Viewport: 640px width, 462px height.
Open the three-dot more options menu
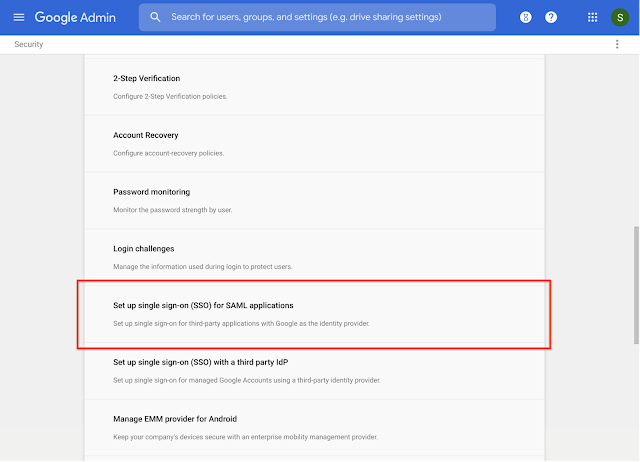tap(617, 44)
